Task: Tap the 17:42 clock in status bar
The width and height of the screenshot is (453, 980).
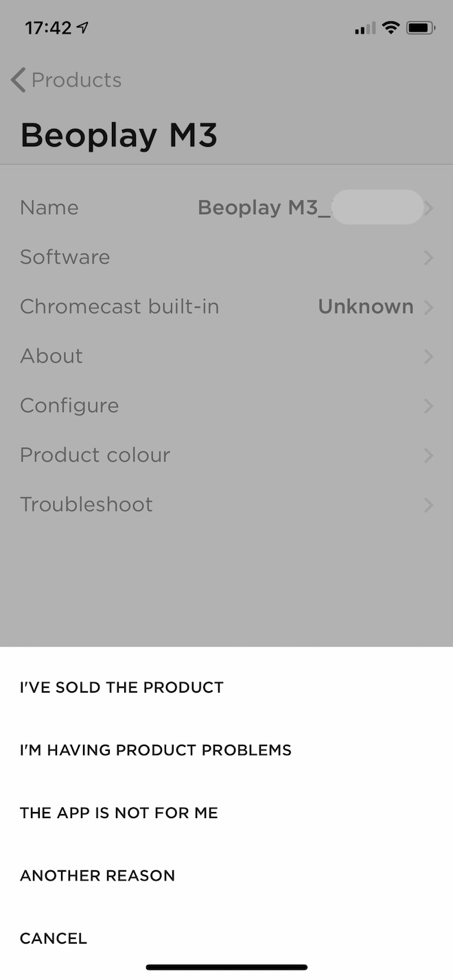Action: [48, 28]
